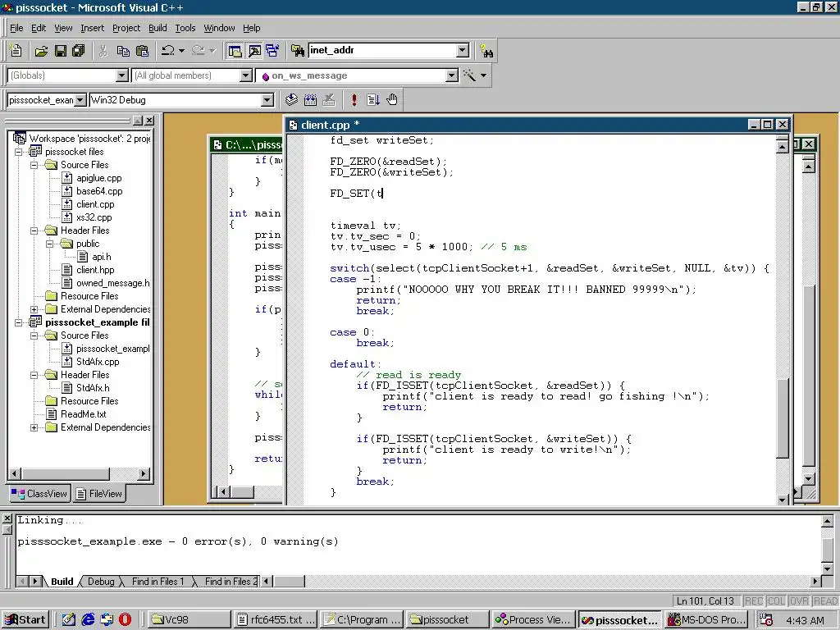Select base64.cpp in the file tree
This screenshot has width=840, height=630.
tap(99, 191)
